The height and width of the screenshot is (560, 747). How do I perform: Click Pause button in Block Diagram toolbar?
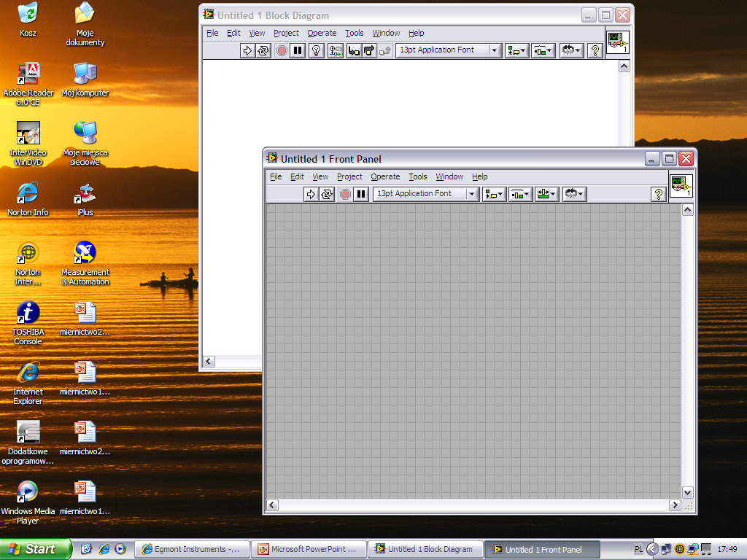298,50
